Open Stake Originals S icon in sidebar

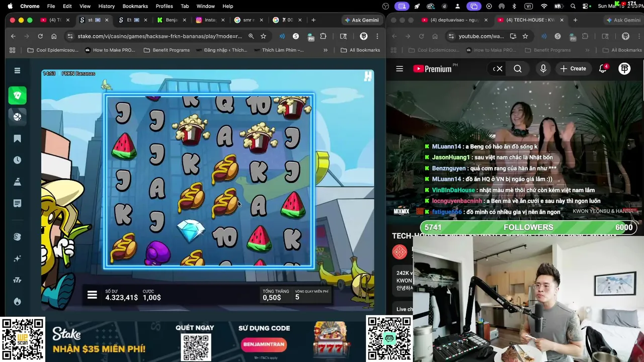17,237
